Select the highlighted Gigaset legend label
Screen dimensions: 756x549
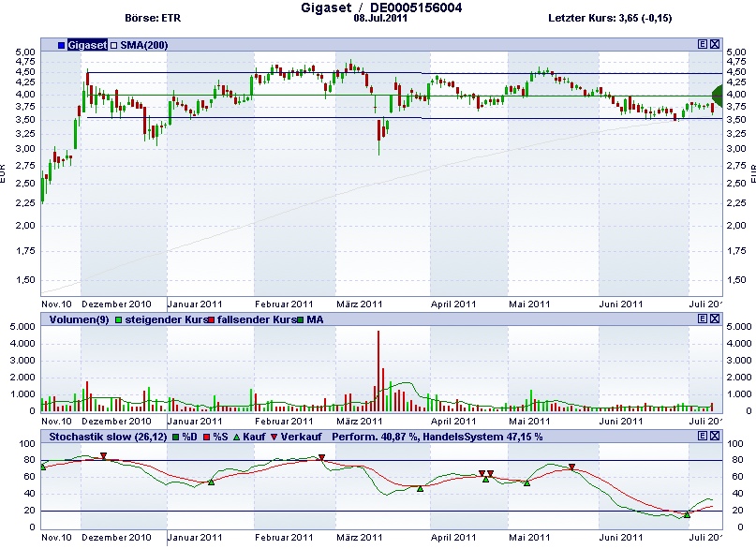pyautogui.click(x=87, y=45)
